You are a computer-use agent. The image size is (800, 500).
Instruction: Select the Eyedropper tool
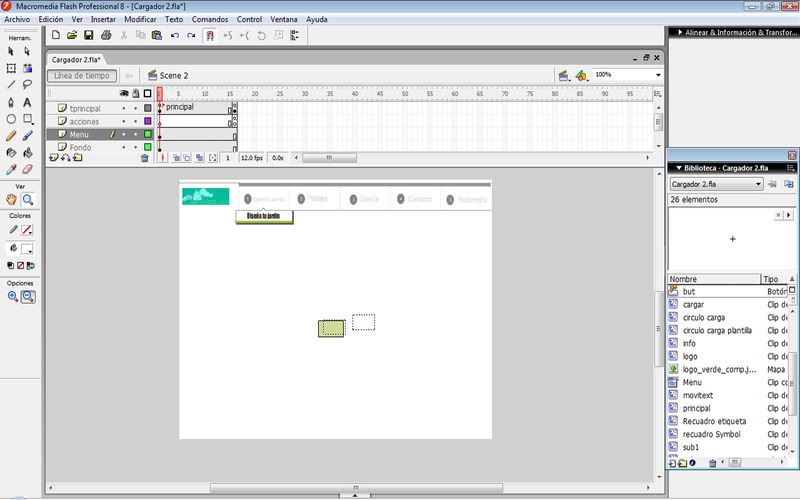tap(11, 170)
